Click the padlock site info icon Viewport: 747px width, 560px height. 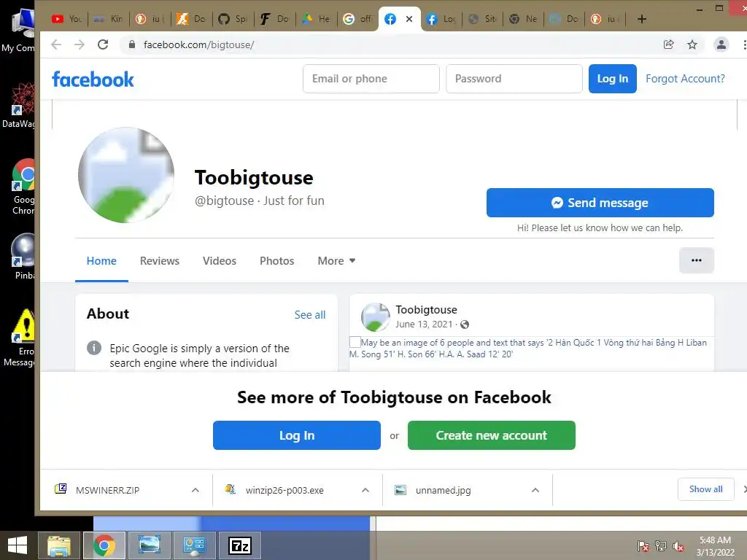click(x=132, y=44)
